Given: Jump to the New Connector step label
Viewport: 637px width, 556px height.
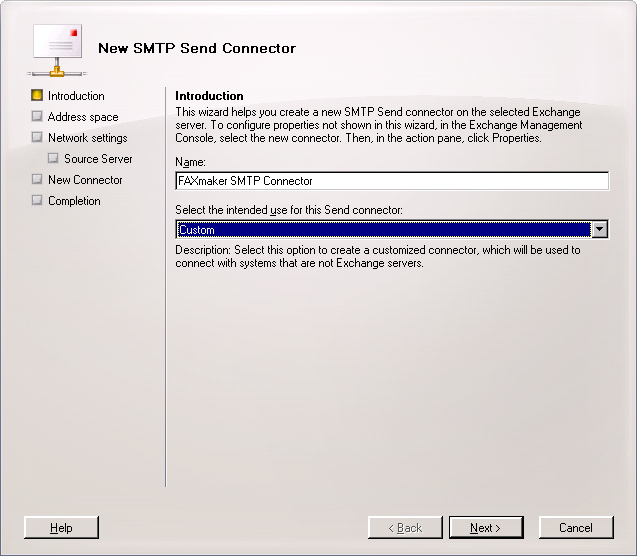Looking at the screenshot, I should pyautogui.click(x=85, y=180).
